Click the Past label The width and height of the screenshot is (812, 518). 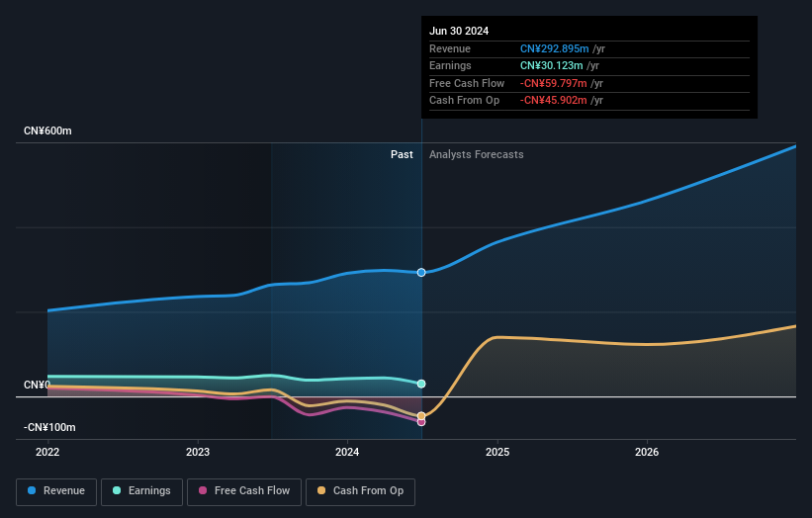tap(402, 155)
